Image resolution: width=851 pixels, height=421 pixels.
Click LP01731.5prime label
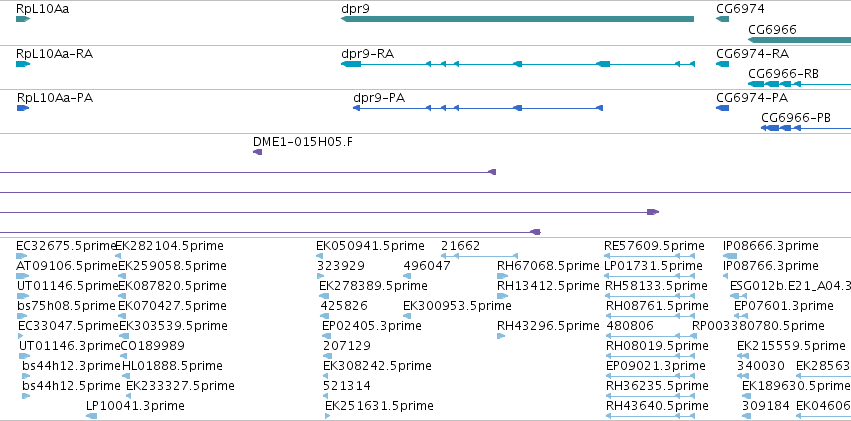click(653, 266)
